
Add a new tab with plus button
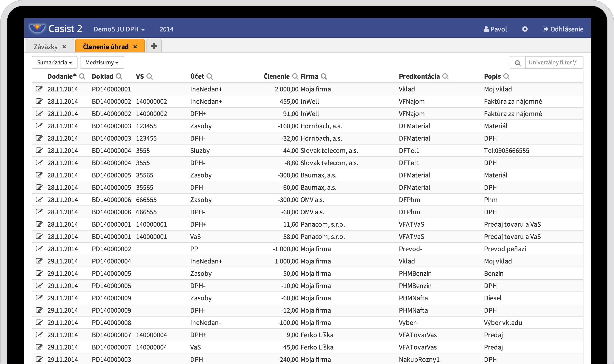154,46
